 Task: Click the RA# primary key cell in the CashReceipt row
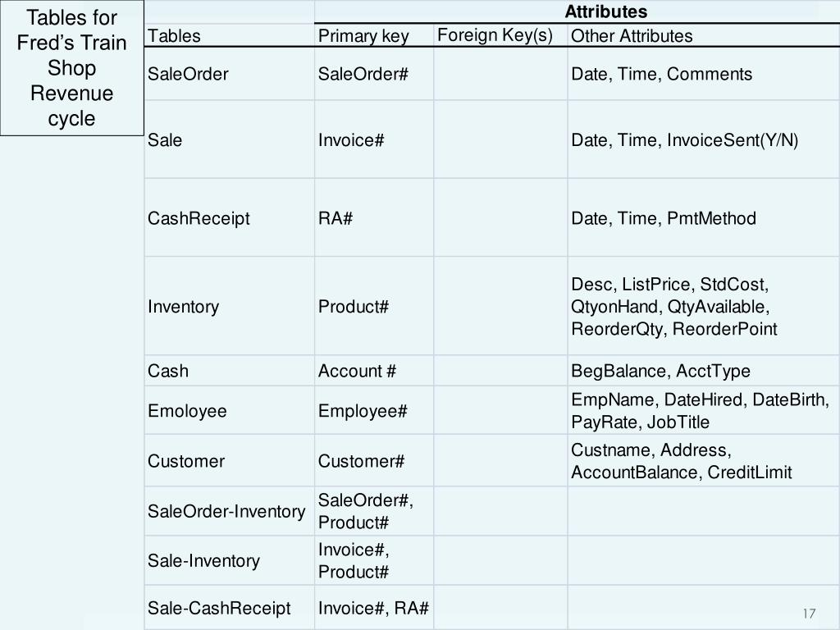pos(336,218)
